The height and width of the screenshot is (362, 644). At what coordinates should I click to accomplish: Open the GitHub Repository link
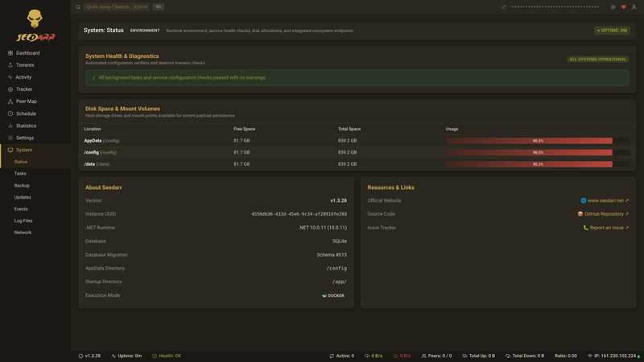point(603,214)
